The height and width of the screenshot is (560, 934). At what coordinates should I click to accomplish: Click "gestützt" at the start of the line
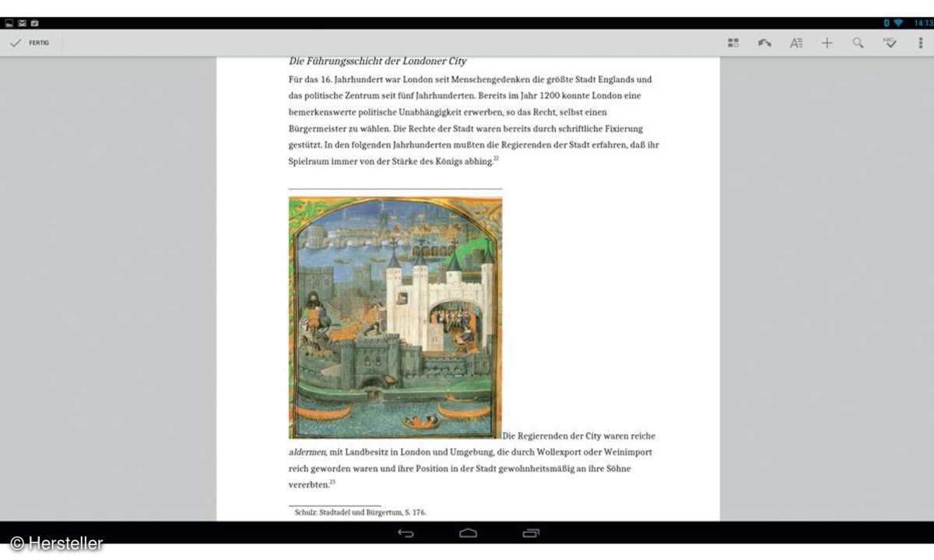pos(304,145)
